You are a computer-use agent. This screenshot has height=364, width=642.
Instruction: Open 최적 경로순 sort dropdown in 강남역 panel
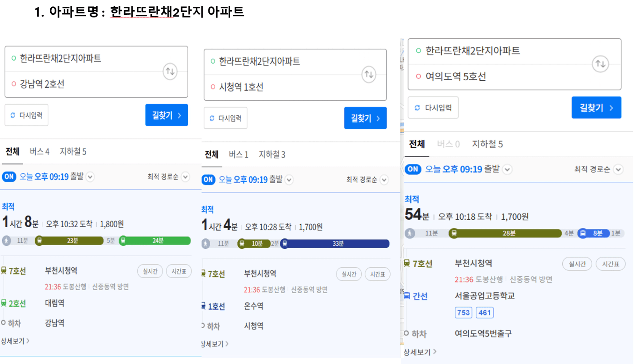186,177
